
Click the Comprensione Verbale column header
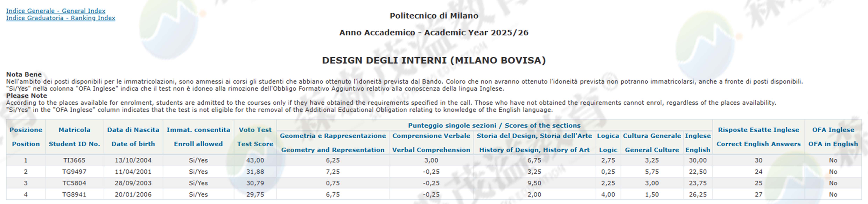point(431,143)
